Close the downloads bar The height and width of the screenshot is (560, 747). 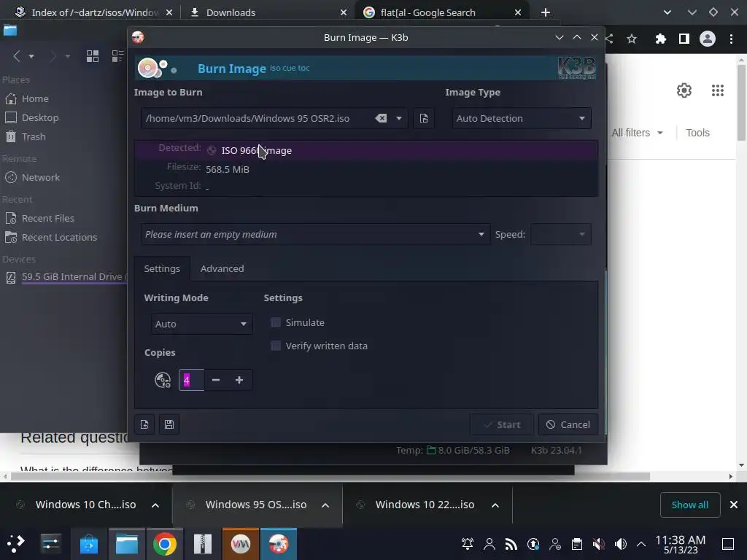[734, 505]
